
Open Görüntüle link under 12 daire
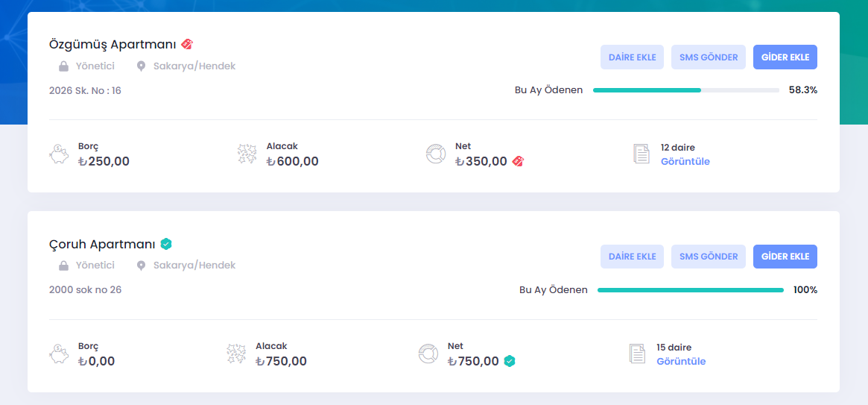[x=685, y=161]
